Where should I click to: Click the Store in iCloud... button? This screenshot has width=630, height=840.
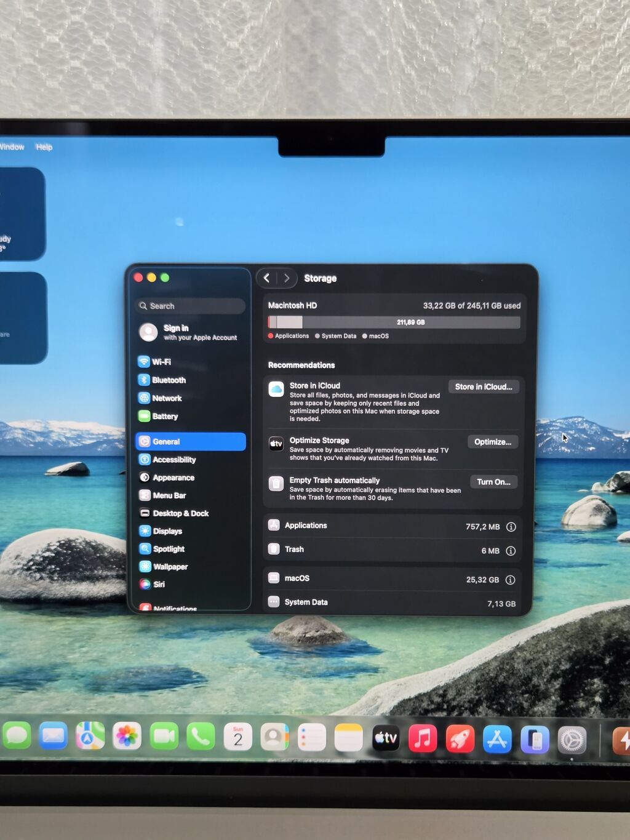click(x=484, y=386)
